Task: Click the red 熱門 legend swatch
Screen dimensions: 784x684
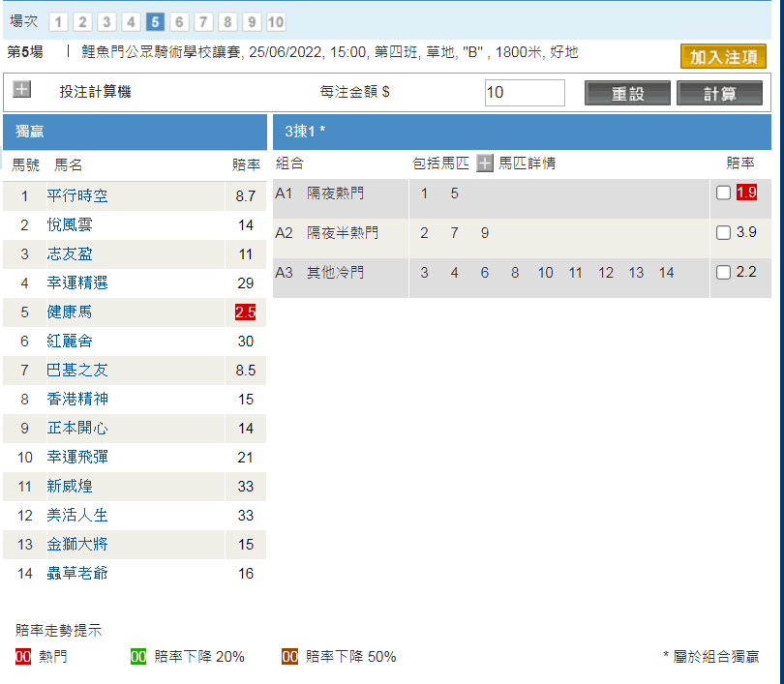Action: tap(24, 657)
